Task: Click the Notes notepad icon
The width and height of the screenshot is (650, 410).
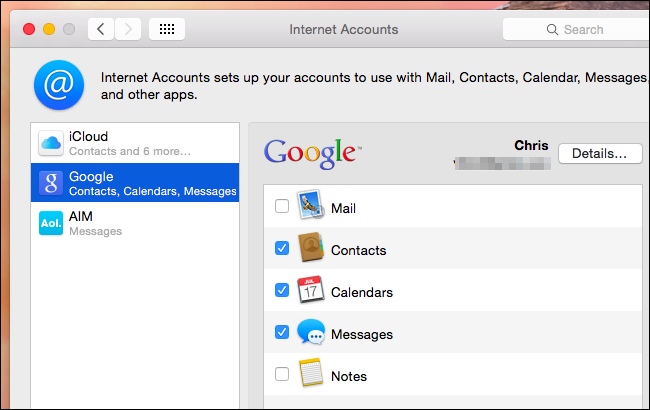Action: tap(311, 375)
